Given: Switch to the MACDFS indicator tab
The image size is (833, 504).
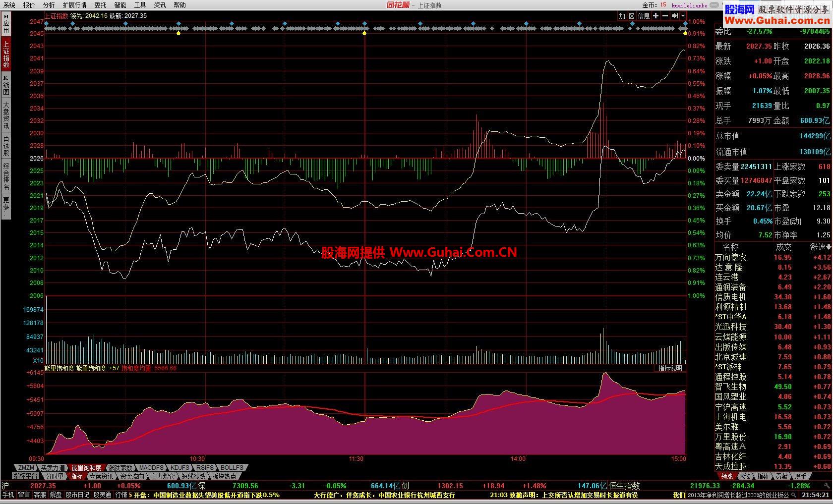Looking at the screenshot, I should point(151,468).
